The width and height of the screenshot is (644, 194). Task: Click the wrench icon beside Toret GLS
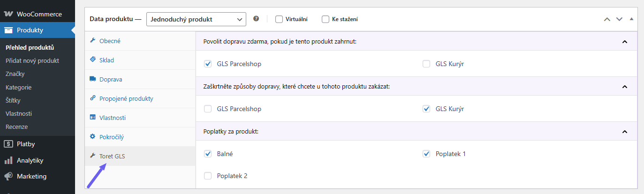click(92, 156)
